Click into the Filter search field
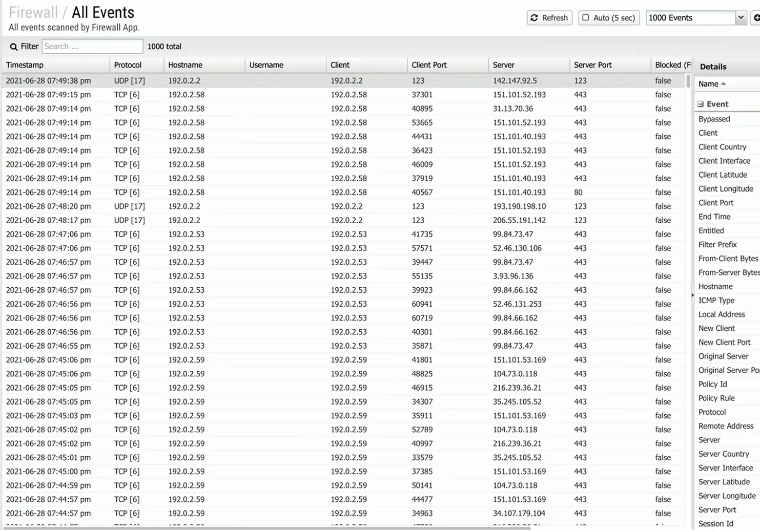The image size is (760, 532). coord(92,47)
